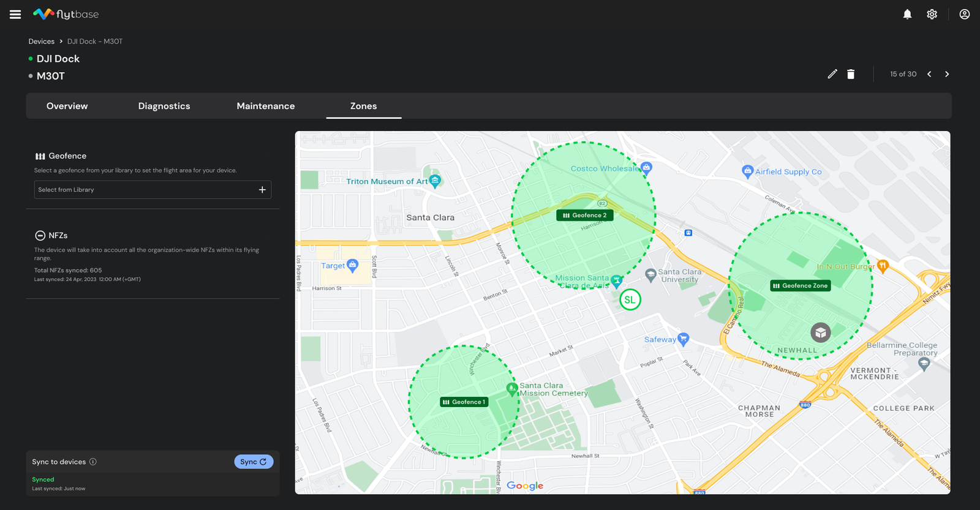
Task: Click the Bellarmine College Preparatory pin
Action: click(x=924, y=364)
